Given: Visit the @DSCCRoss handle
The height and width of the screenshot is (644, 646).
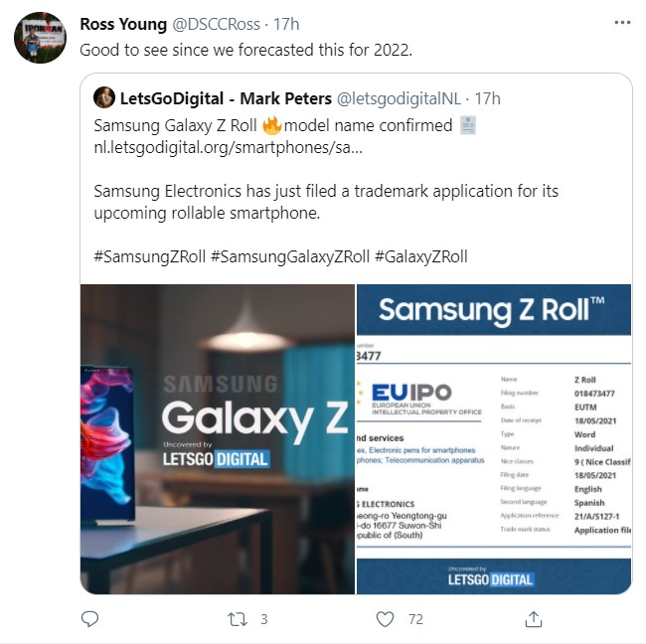Looking at the screenshot, I should [217, 24].
